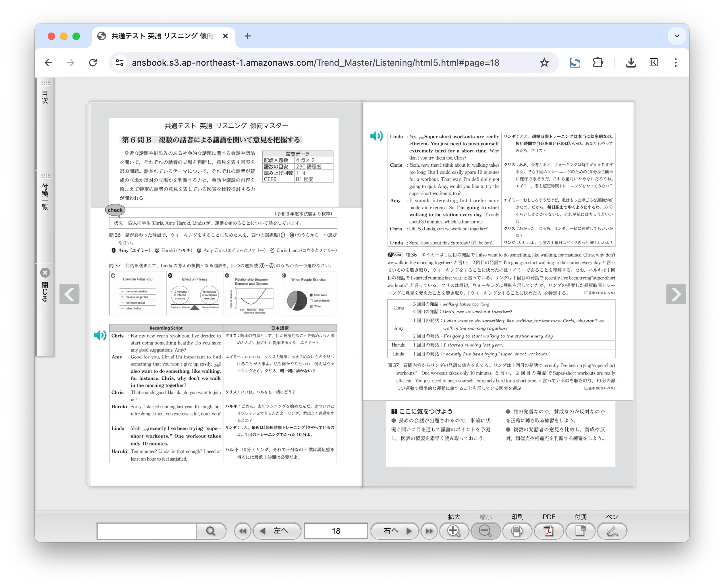Image resolution: width=724 pixels, height=588 pixels.
Task: Export with the PDF icon
Action: pyautogui.click(x=548, y=530)
